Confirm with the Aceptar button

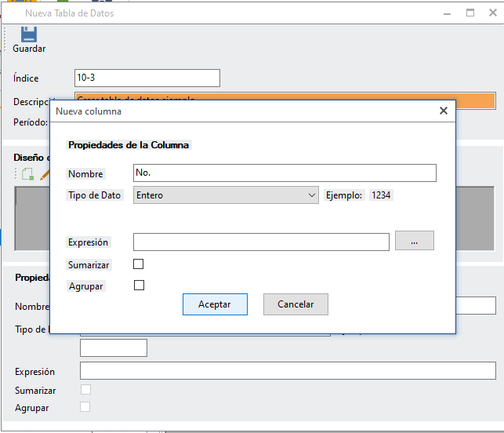pyautogui.click(x=215, y=304)
